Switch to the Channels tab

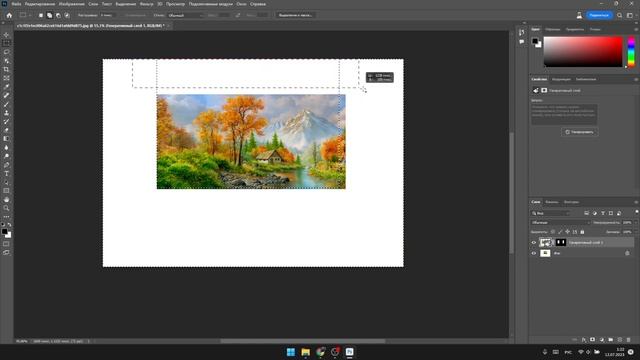551,202
